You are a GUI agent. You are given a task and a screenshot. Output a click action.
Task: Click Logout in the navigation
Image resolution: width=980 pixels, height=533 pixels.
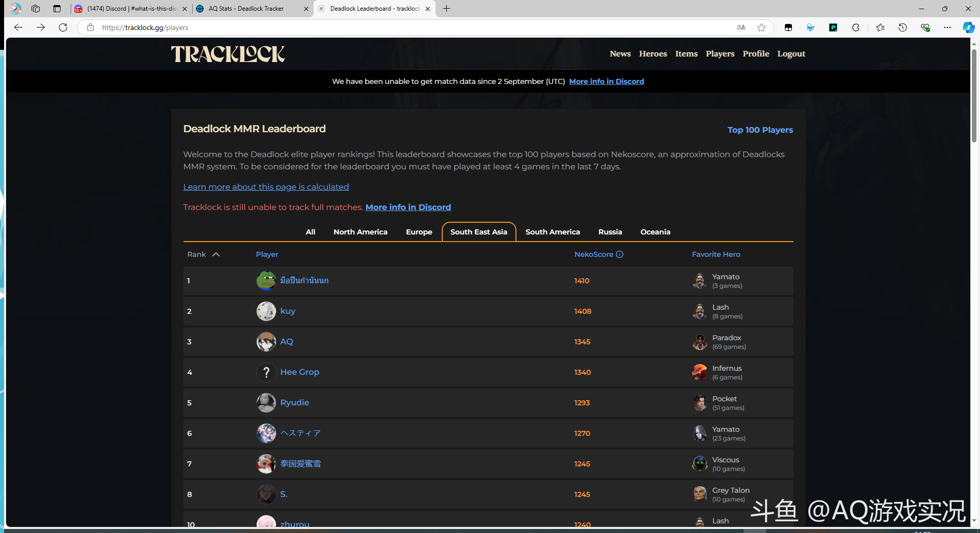(791, 54)
